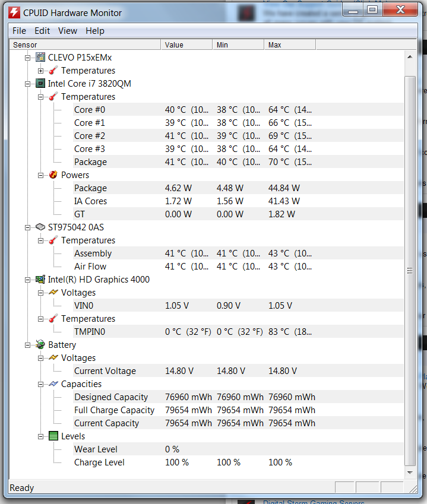Select the Core #1 temperature row
Screen dimensions: 427x504
(239, 123)
